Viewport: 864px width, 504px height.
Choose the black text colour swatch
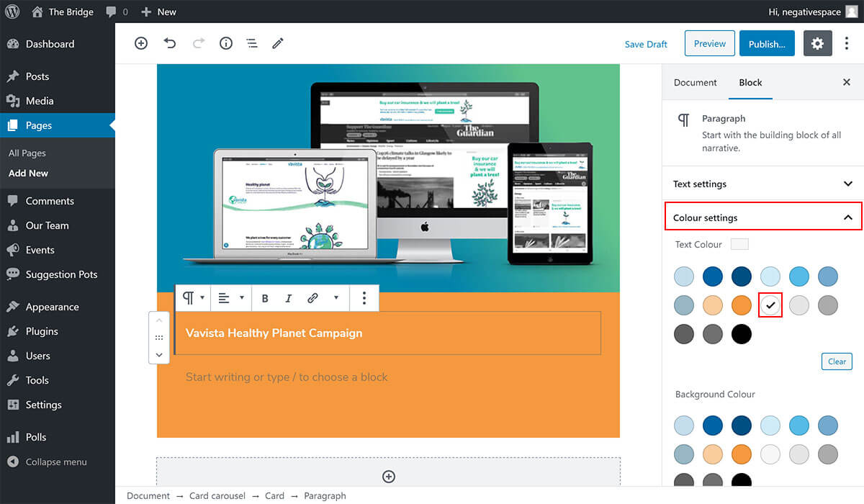(x=742, y=334)
